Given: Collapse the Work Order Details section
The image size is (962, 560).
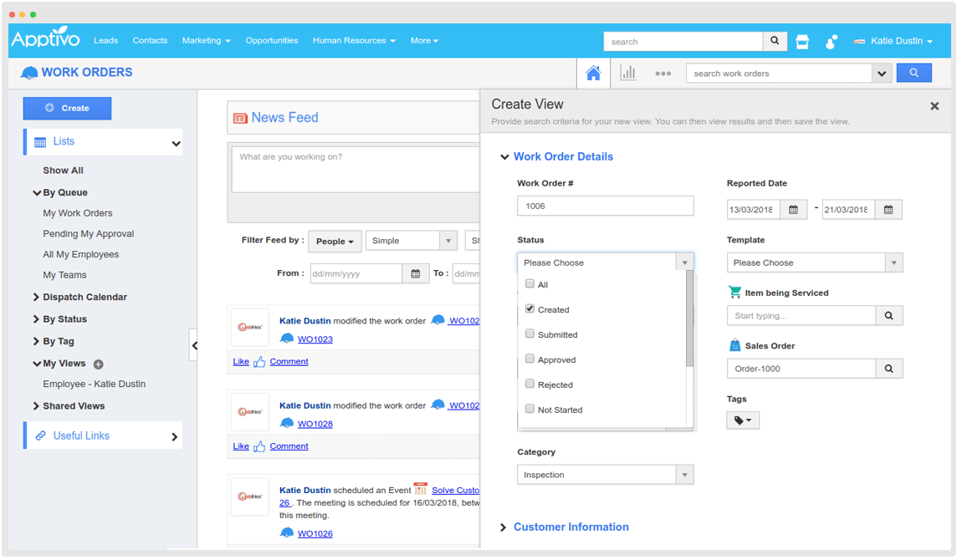Looking at the screenshot, I should click(x=506, y=158).
